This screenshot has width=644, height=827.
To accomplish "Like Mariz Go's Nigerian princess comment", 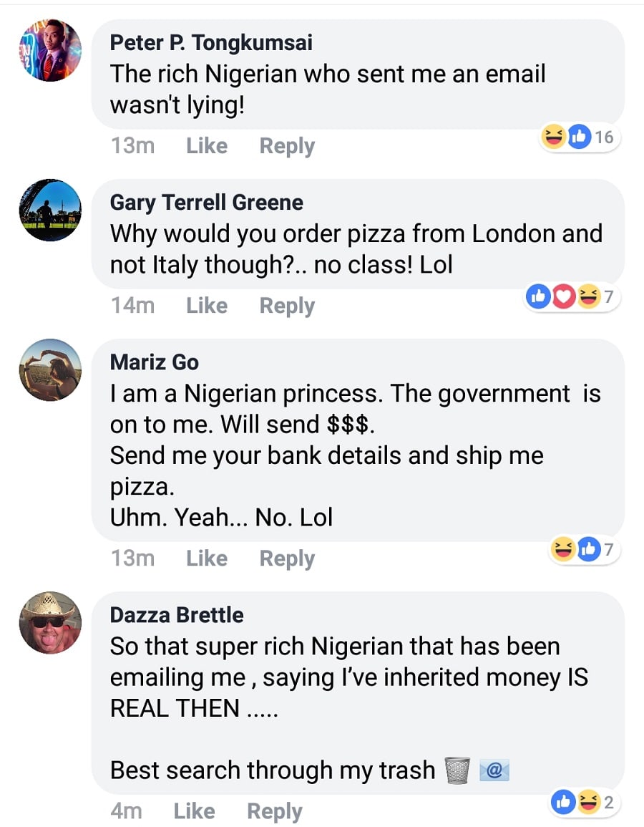I will pos(206,558).
